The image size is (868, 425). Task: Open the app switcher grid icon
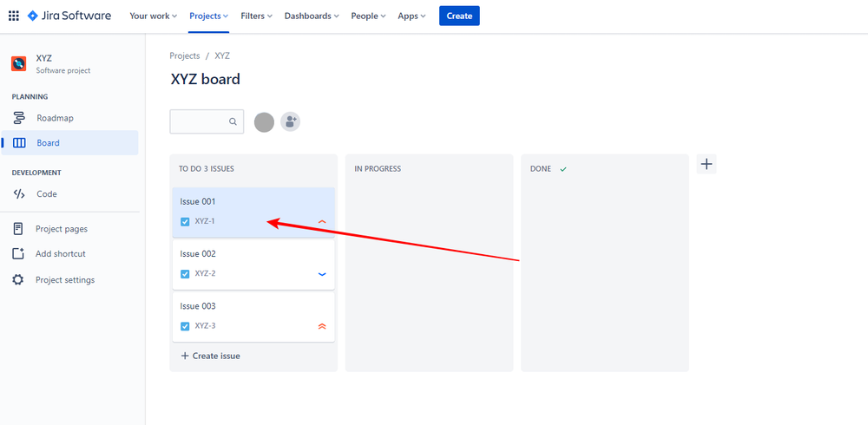pos(13,16)
